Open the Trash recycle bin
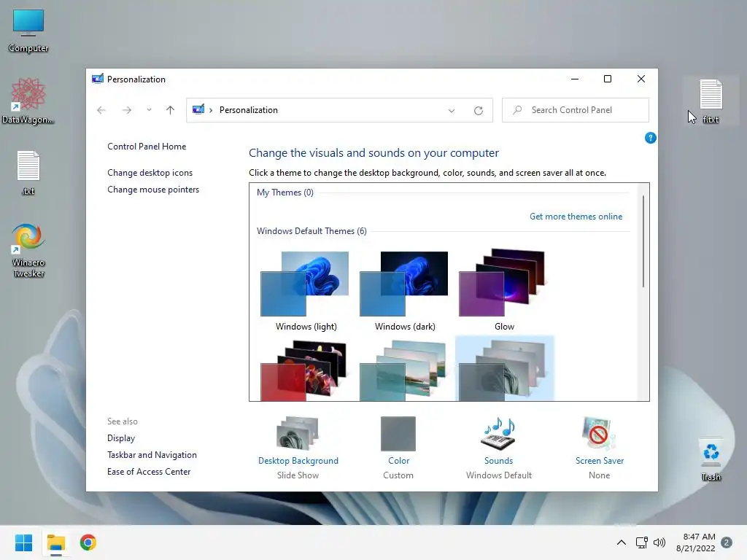 point(711,459)
